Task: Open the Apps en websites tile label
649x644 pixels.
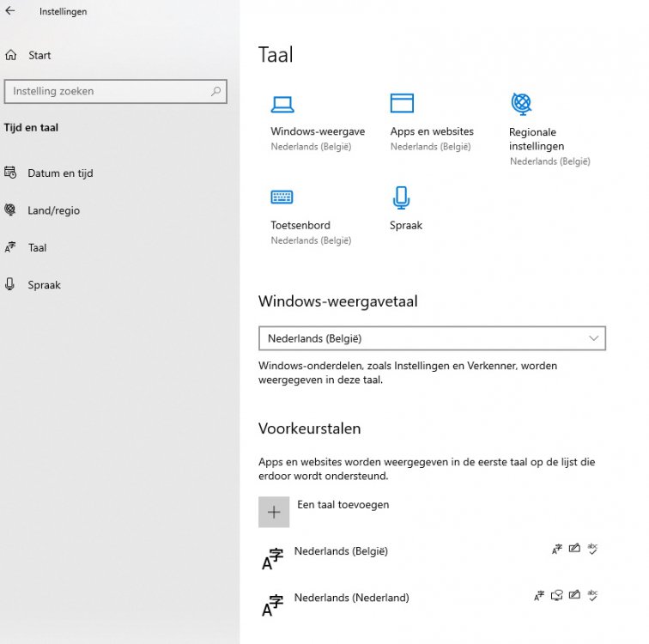Action: pos(432,131)
